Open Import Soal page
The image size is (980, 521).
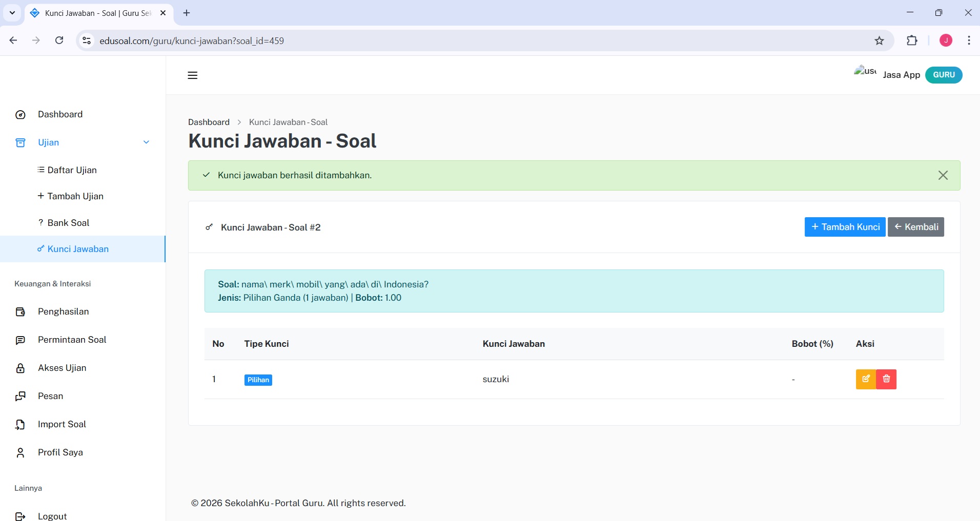tap(62, 424)
